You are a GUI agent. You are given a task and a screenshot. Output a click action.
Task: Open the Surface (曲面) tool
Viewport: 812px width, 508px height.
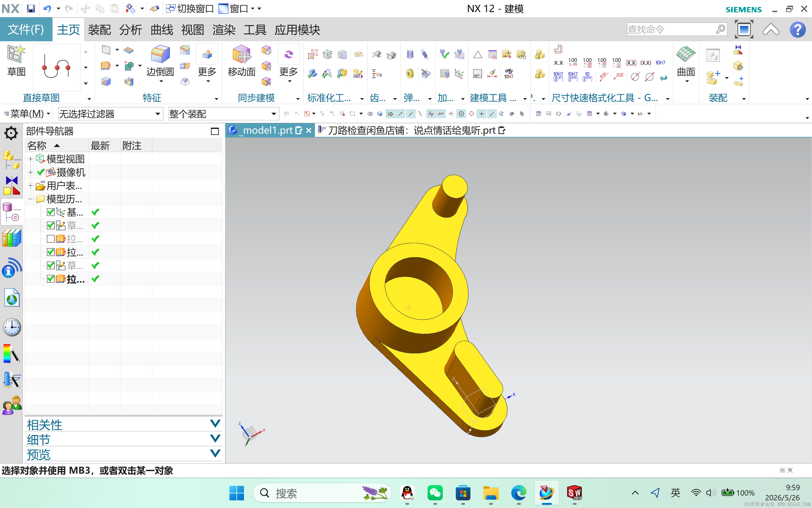686,54
